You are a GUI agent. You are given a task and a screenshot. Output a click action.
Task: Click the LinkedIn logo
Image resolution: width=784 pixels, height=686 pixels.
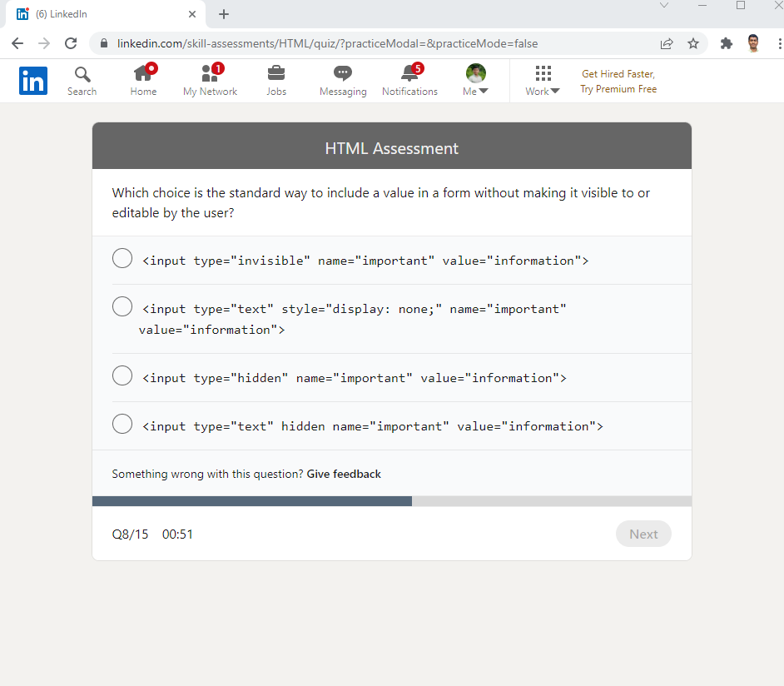click(x=33, y=80)
